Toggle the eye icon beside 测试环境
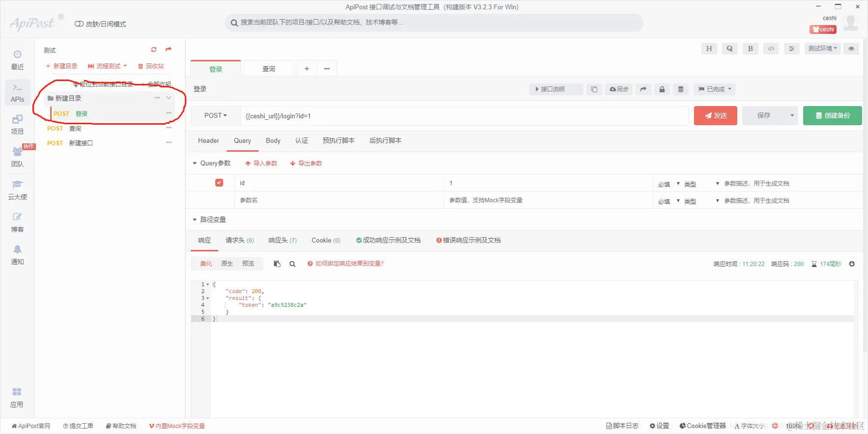 click(x=851, y=49)
